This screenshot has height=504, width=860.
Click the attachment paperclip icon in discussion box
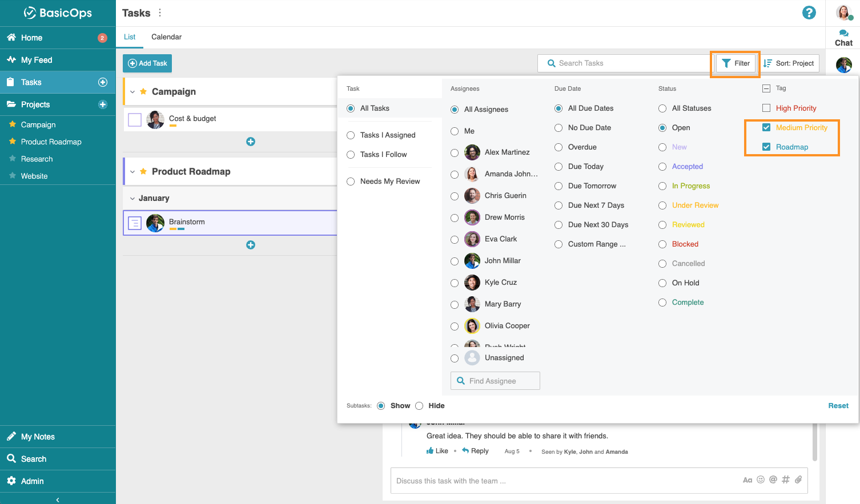pyautogui.click(x=798, y=479)
